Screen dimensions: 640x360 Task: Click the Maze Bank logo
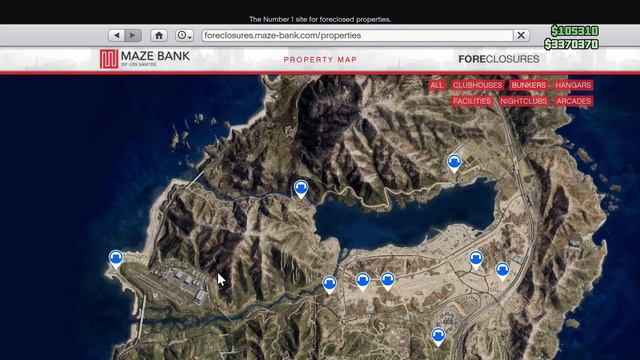tap(145, 59)
